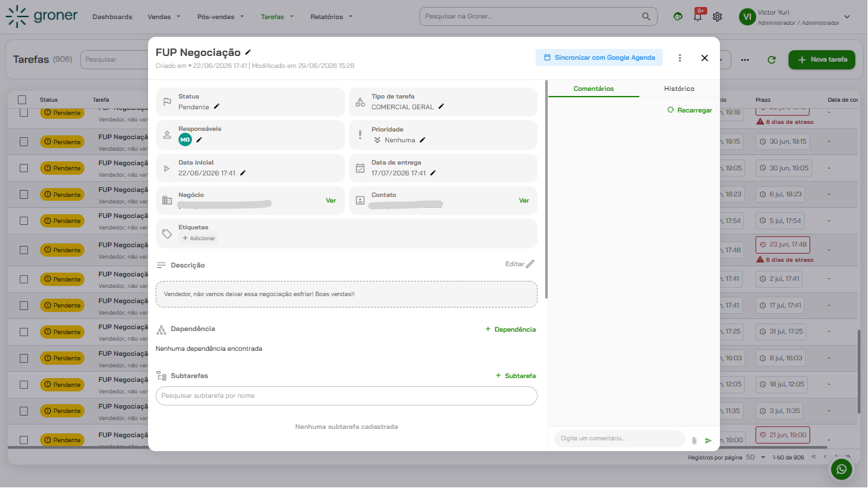
Task: Click the Pesquisar subtarefa por nome field
Action: click(346, 396)
